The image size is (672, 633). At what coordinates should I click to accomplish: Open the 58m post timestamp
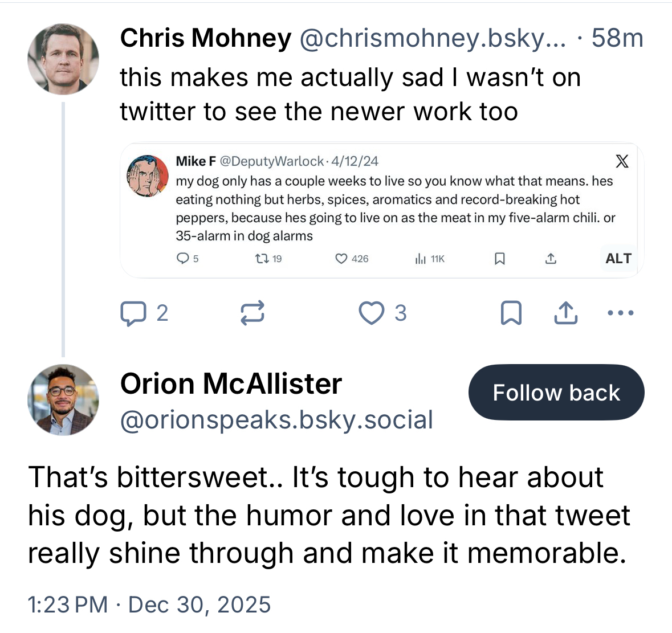tap(617, 38)
